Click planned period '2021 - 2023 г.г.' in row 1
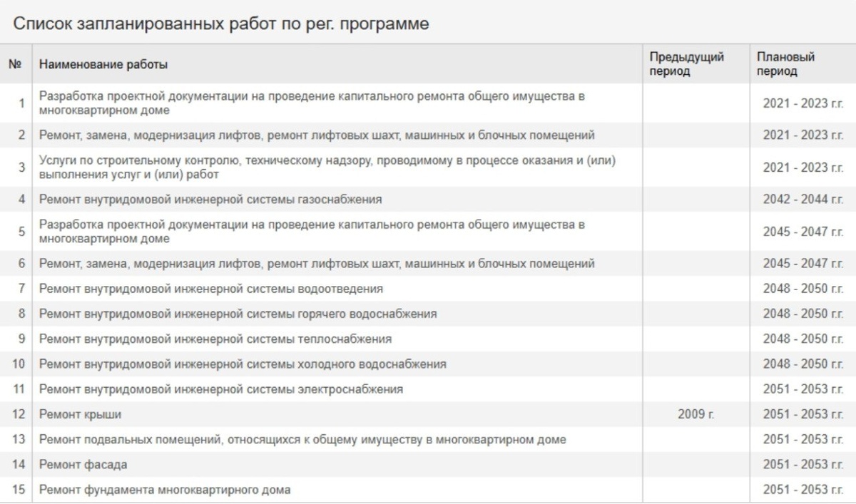856x504 pixels. click(x=803, y=103)
